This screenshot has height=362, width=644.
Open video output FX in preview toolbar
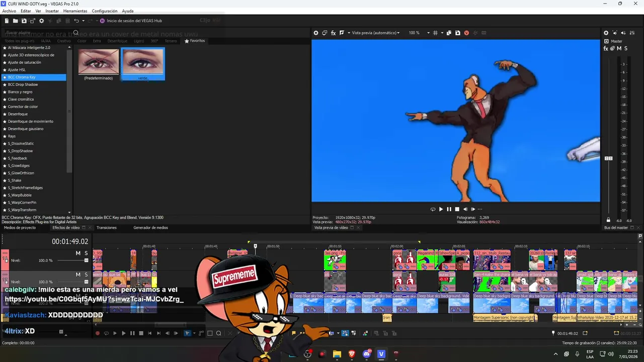[333, 33]
